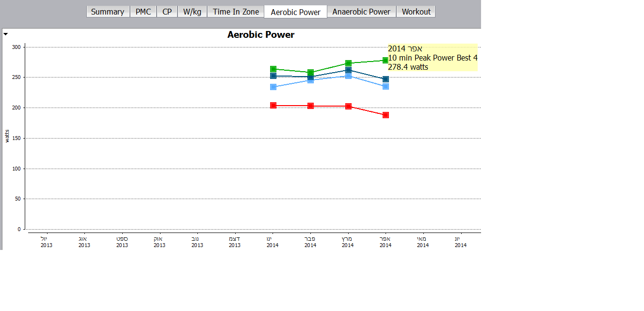The image size is (644, 311).
Task: Expand the chart menu arrow at top-left
Action: click(5, 34)
